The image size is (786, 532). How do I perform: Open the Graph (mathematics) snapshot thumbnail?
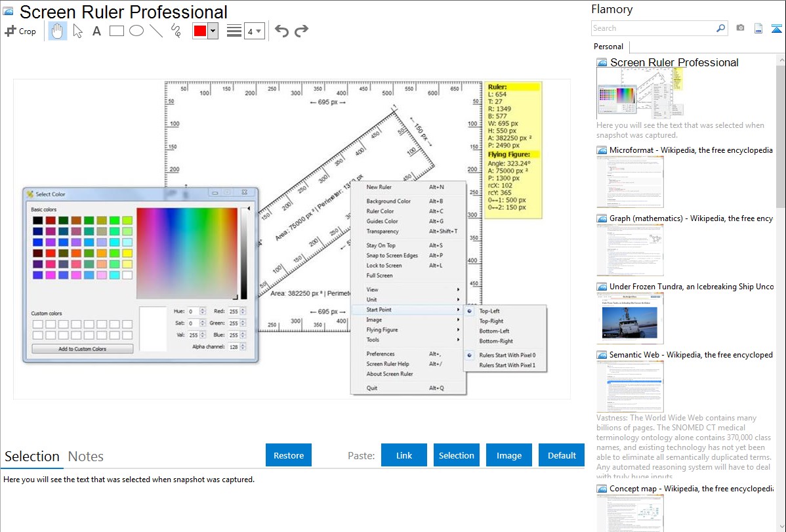(x=630, y=250)
